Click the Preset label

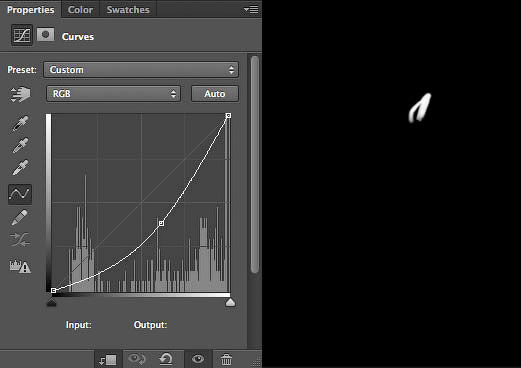(22, 70)
